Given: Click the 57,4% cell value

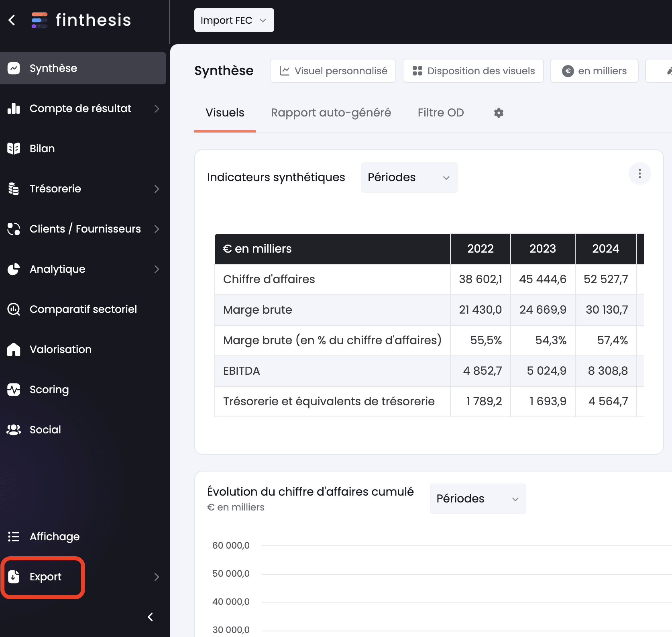Looking at the screenshot, I should [x=612, y=341].
